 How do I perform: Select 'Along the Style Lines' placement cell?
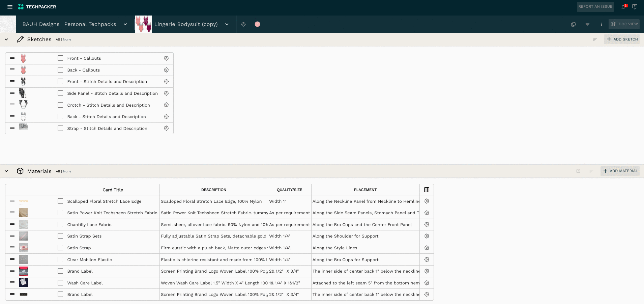point(365,248)
